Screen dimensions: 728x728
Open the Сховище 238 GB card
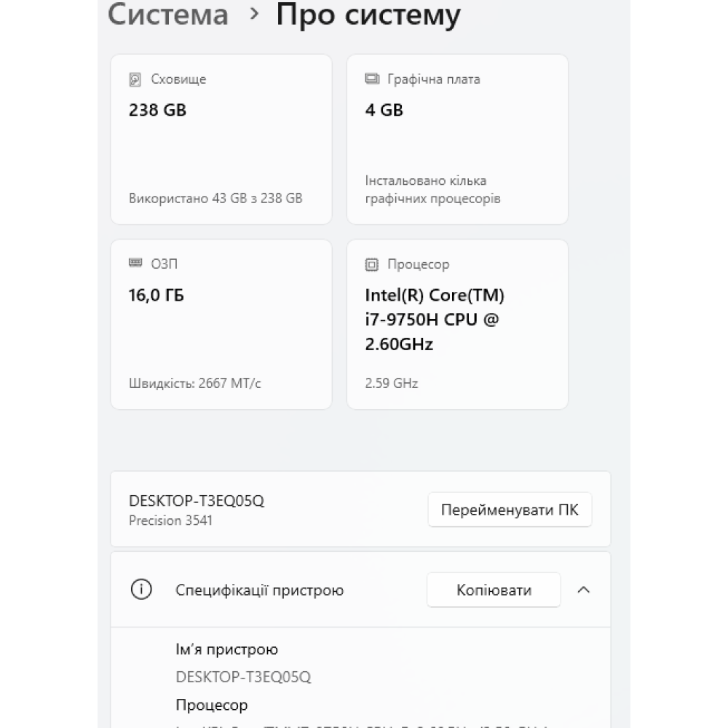[x=221, y=138]
